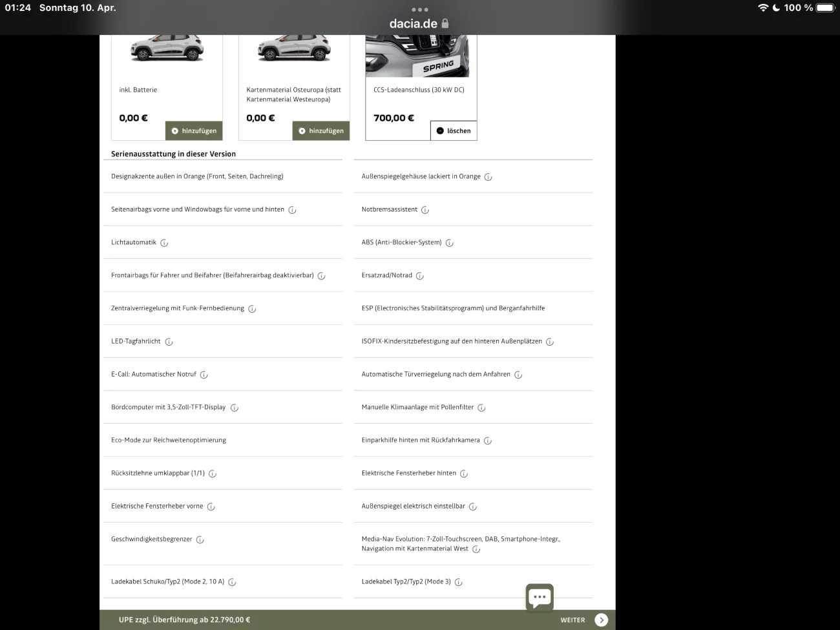Click 'UPE zzgl. Überführung ab 22.790,00 €' text

[x=184, y=620]
